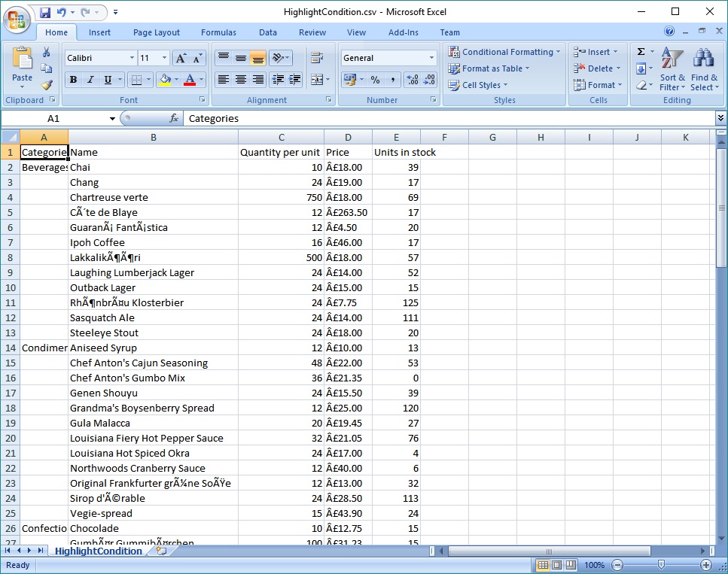Screen dimensions: 728x574
Task: Activate the Format Painter brush
Action: (x=47, y=84)
